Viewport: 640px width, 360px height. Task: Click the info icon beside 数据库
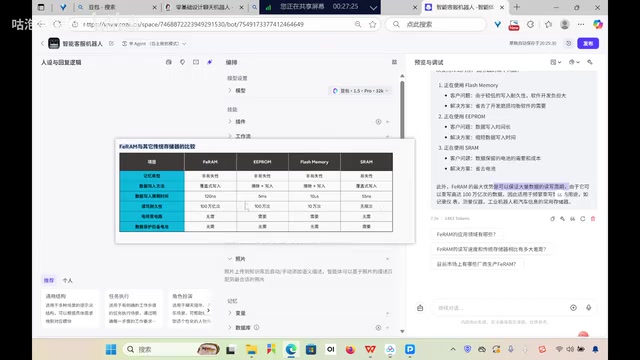(256, 327)
